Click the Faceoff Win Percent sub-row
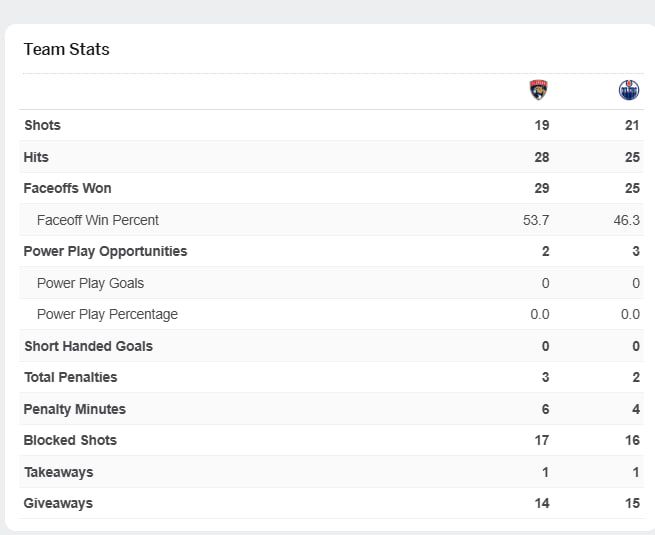The width and height of the screenshot is (655, 535). click(x=97, y=220)
